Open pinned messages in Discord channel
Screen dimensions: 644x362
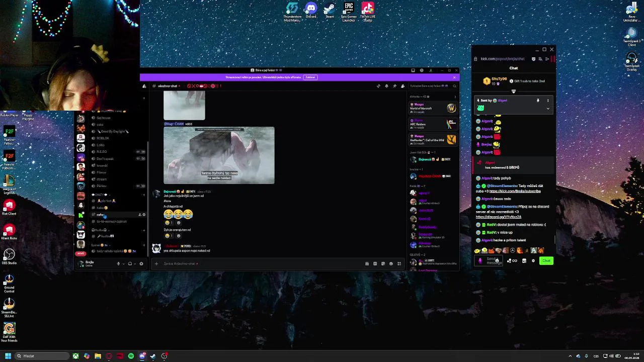click(x=394, y=86)
